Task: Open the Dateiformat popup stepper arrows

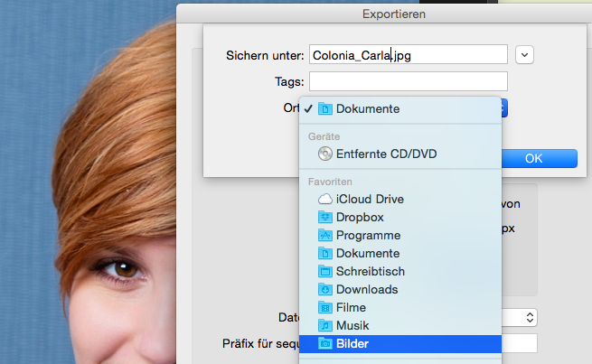Action: point(530,318)
